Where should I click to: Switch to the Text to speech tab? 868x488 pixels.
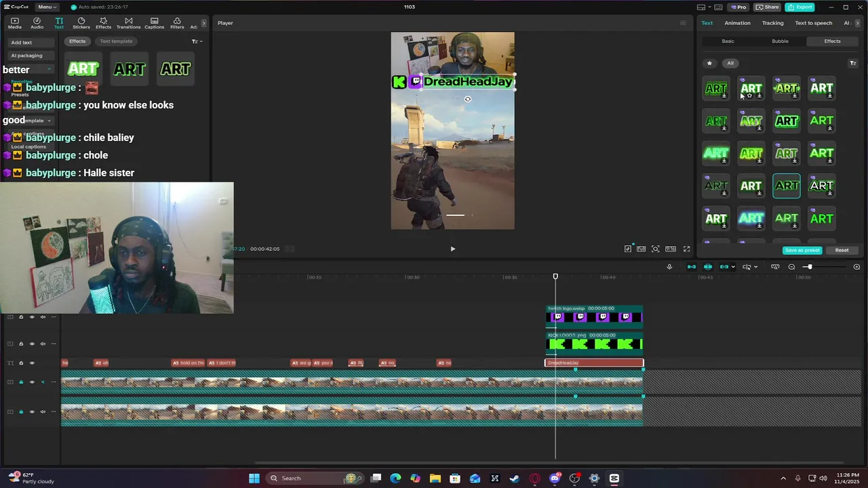pos(813,23)
